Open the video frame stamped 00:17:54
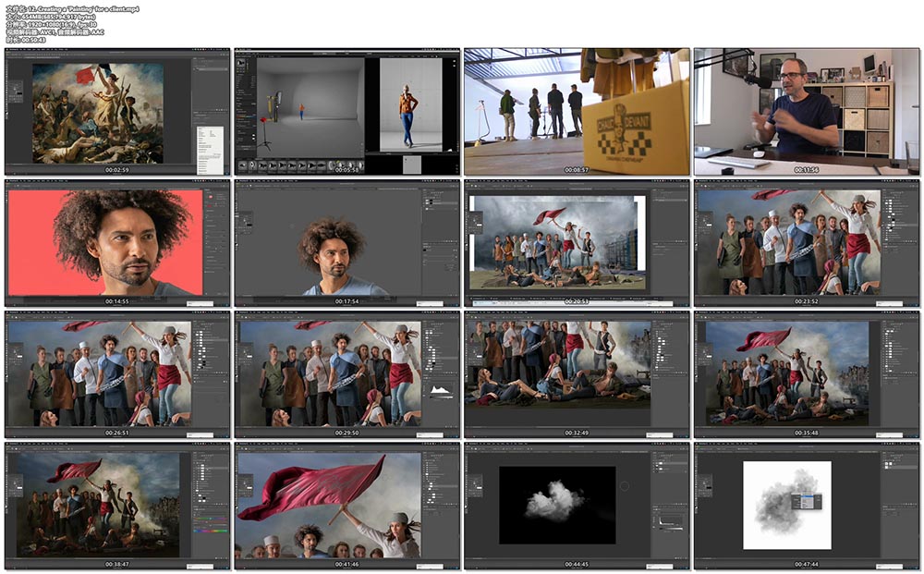Image resolution: width=924 pixels, height=574 pixels. (x=347, y=243)
